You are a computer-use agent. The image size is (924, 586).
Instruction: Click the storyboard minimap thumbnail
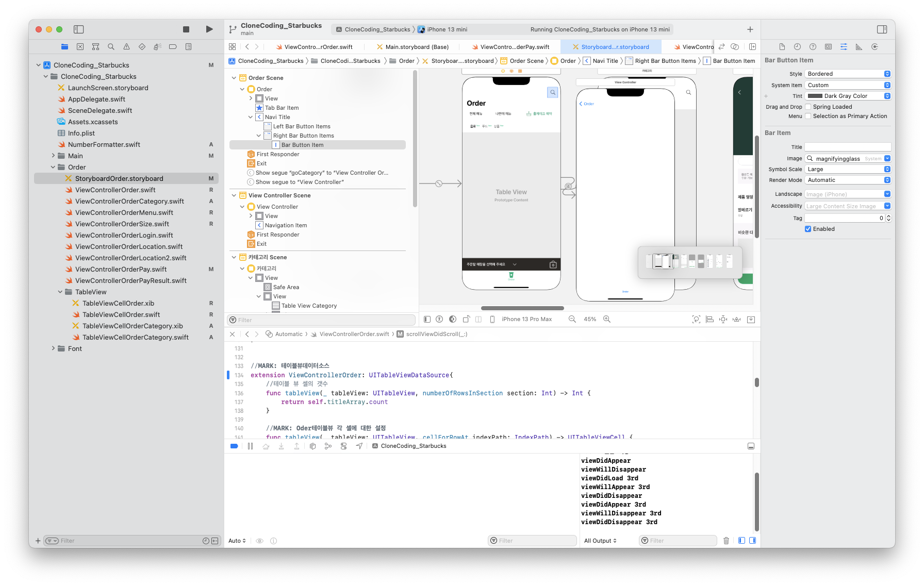coord(690,261)
